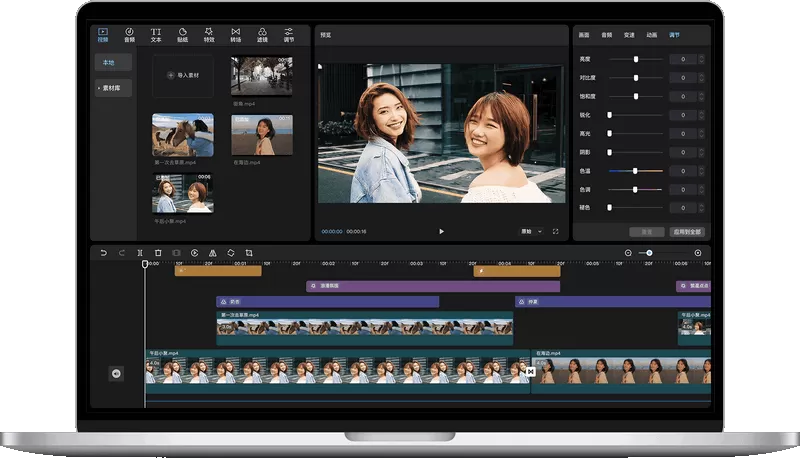Select the first orange sticker clip on timeline
Screen dimensions: 800x469
[218, 270]
